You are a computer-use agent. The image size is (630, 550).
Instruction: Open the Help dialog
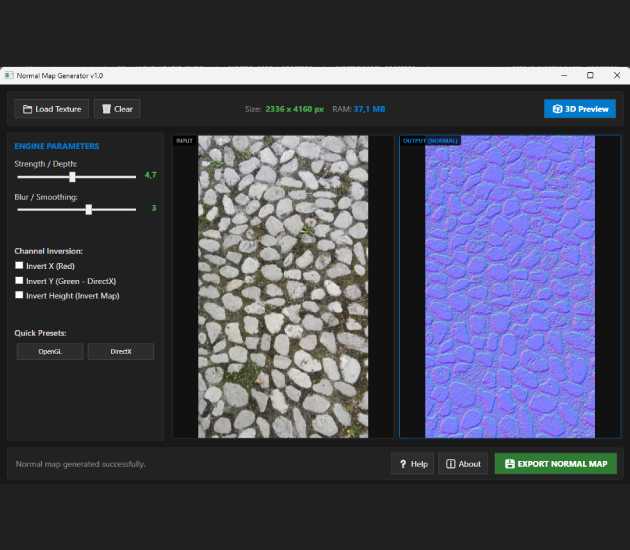coord(413,464)
